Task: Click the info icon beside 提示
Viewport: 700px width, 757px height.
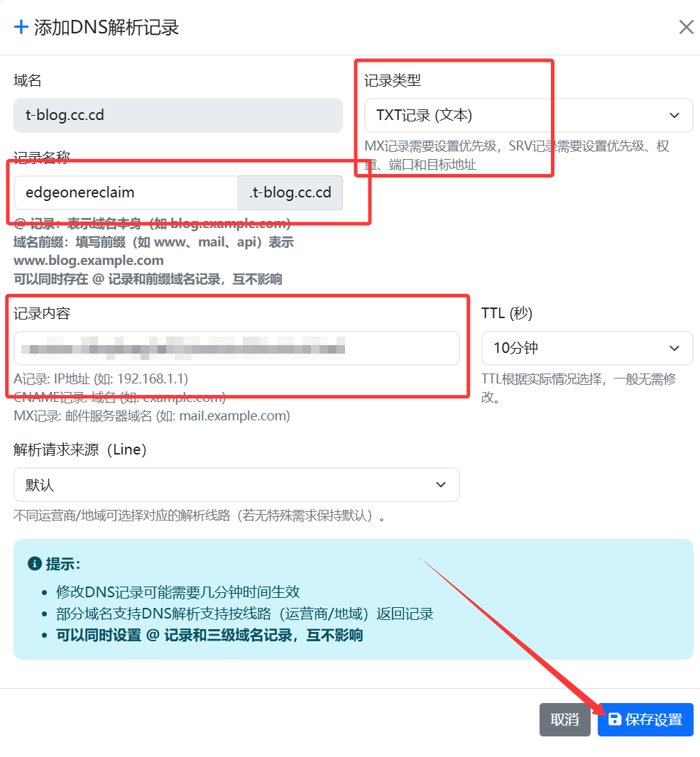Action: (35, 563)
